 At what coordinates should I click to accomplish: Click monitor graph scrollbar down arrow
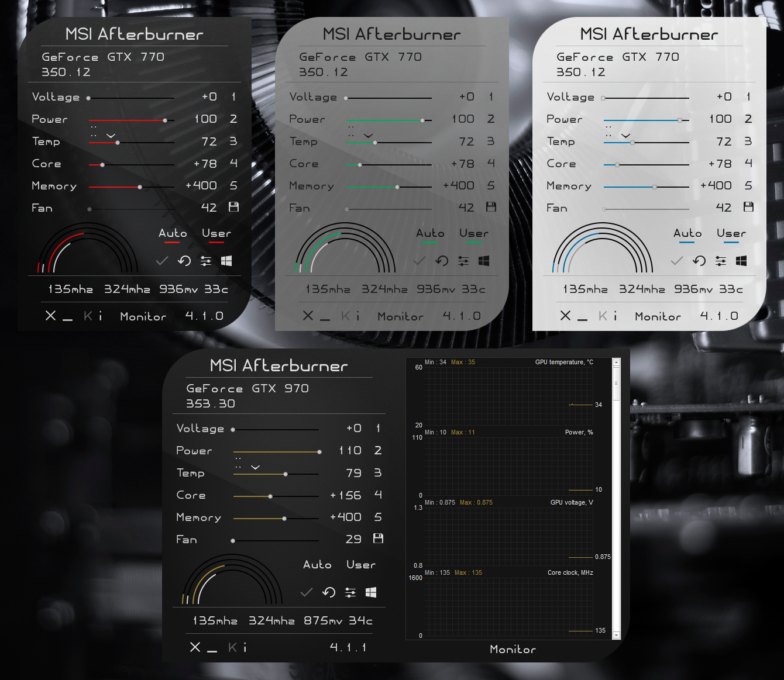616,635
